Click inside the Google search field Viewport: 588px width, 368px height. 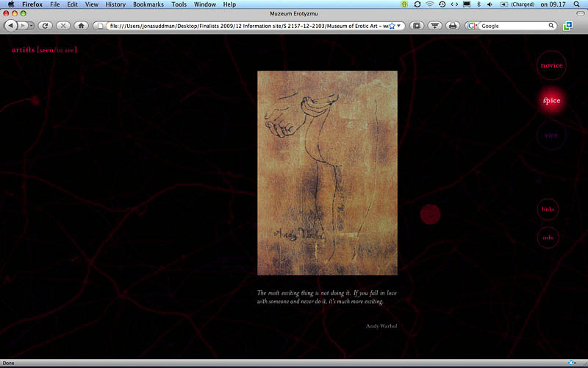pos(513,26)
